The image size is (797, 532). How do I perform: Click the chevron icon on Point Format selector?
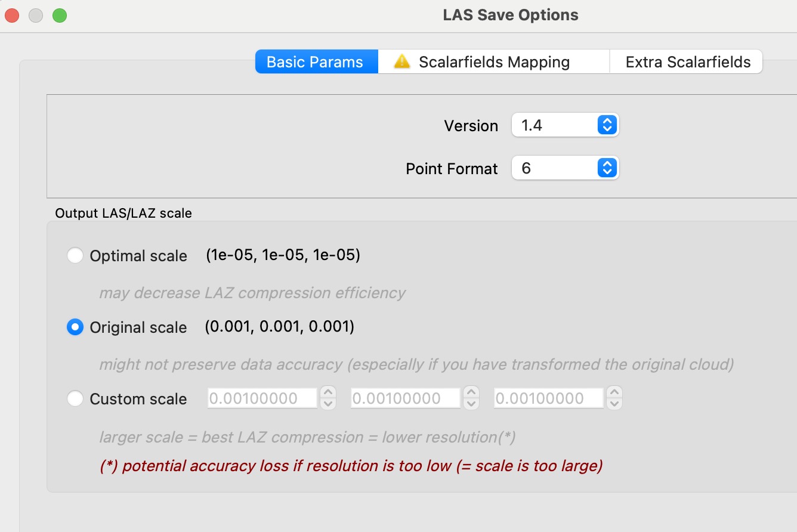pos(607,168)
